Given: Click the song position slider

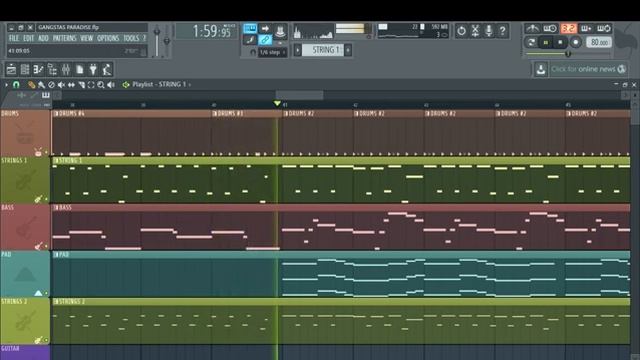Looking at the screenshot, I should [568, 54].
